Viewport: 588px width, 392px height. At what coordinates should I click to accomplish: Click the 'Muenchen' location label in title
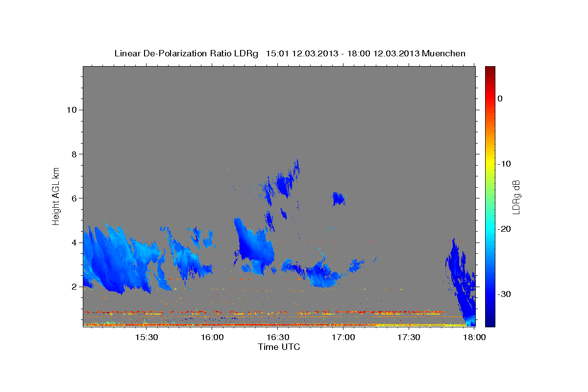point(444,53)
